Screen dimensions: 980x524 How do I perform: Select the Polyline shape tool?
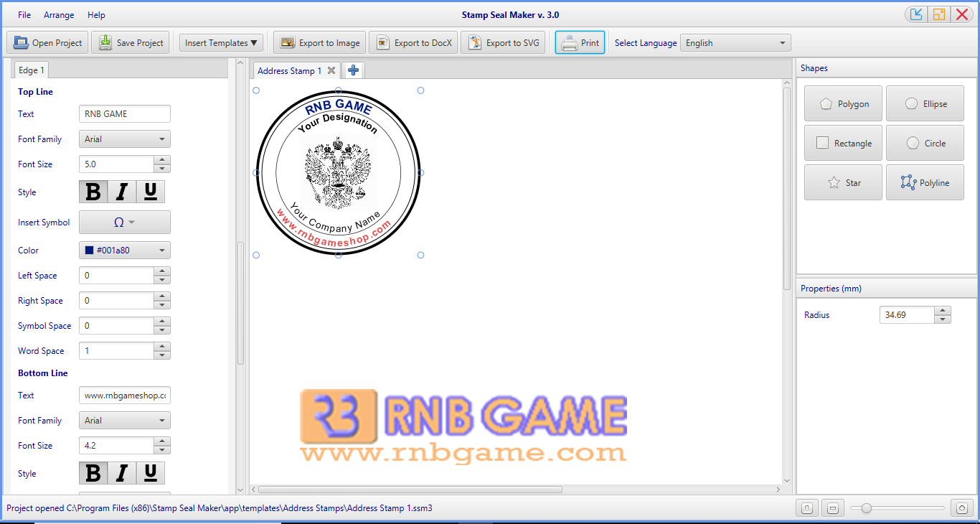[925, 183]
